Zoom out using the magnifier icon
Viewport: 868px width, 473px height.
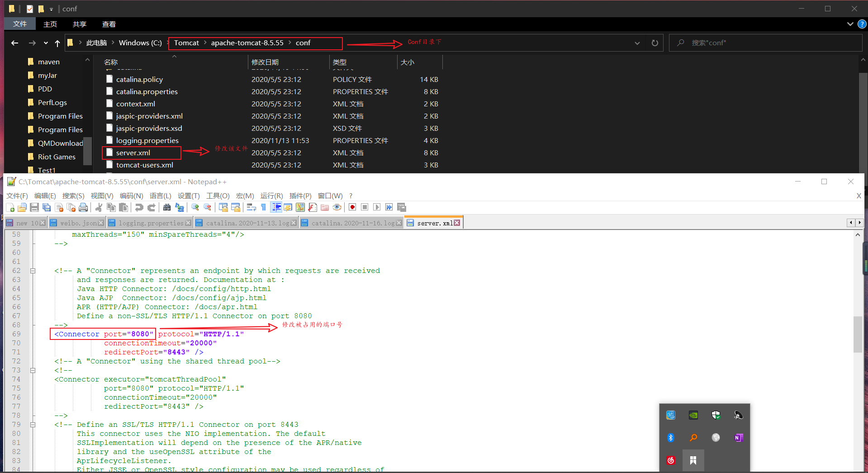click(x=207, y=207)
